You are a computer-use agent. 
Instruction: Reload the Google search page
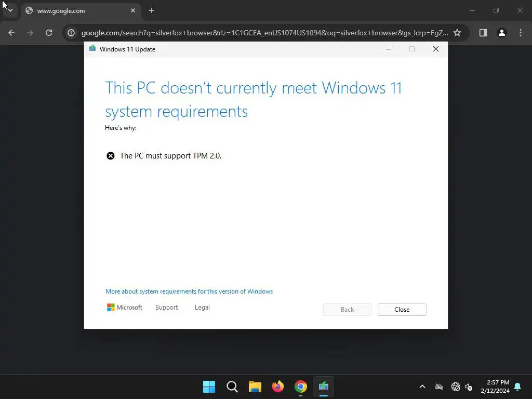pos(49,33)
